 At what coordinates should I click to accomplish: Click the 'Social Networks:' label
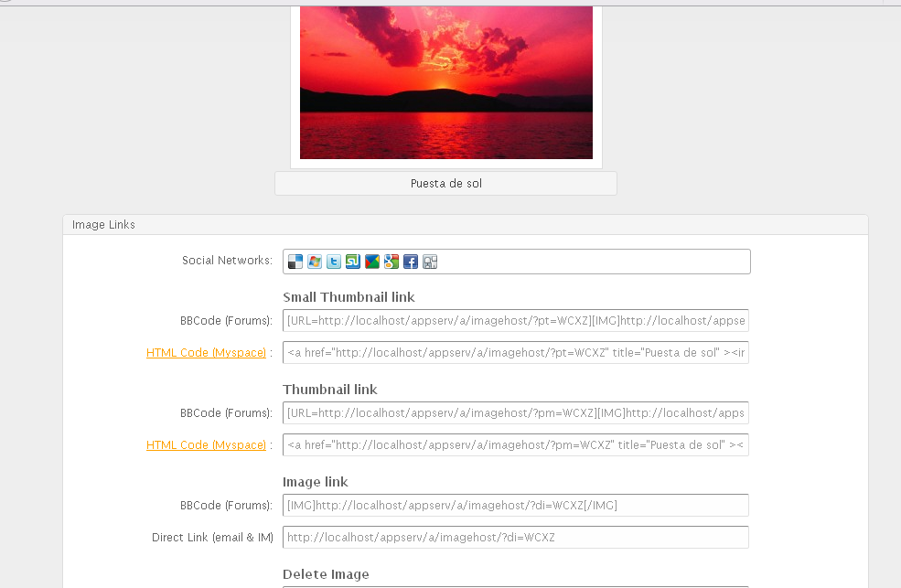click(x=227, y=260)
